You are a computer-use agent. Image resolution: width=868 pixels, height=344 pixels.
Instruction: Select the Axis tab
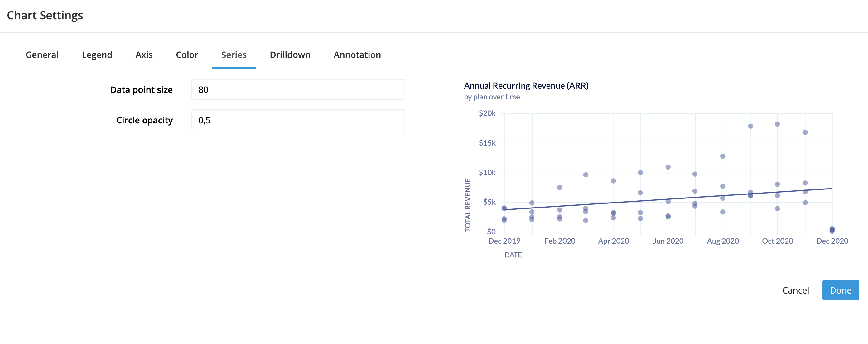144,55
